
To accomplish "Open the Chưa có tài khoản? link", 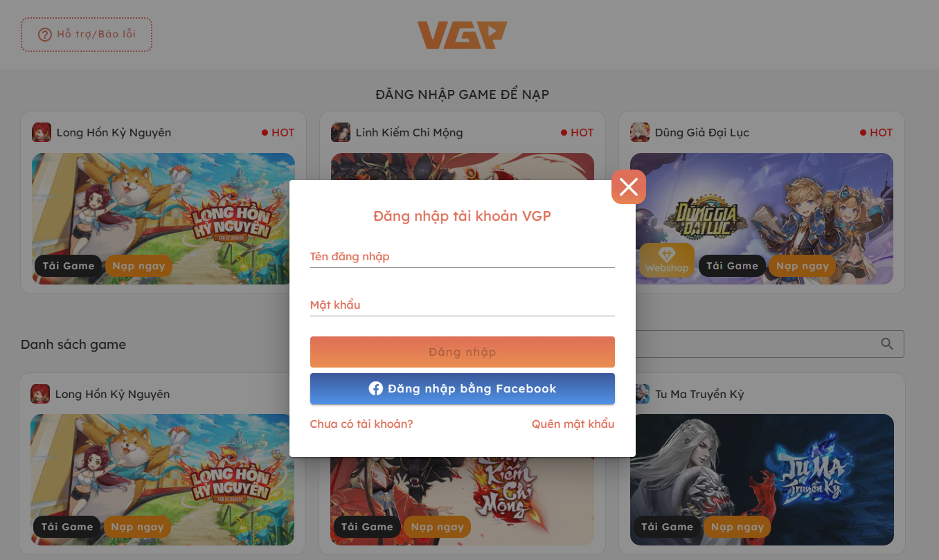I will pyautogui.click(x=361, y=424).
